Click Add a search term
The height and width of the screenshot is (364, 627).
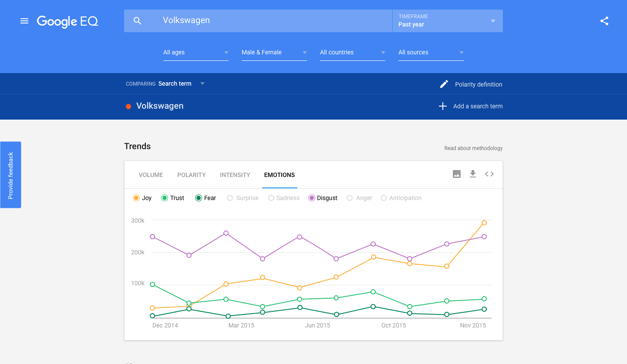click(x=478, y=106)
